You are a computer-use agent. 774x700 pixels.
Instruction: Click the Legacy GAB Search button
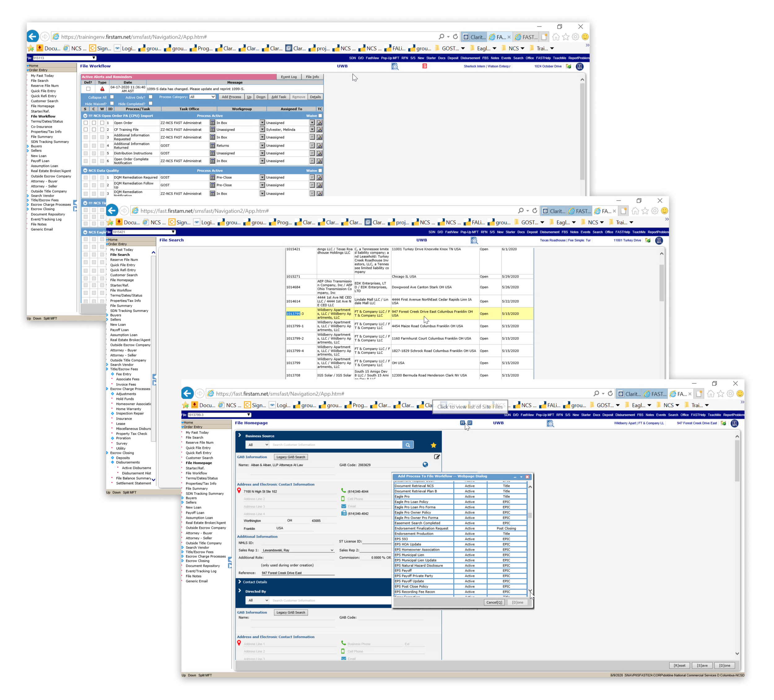(291, 457)
